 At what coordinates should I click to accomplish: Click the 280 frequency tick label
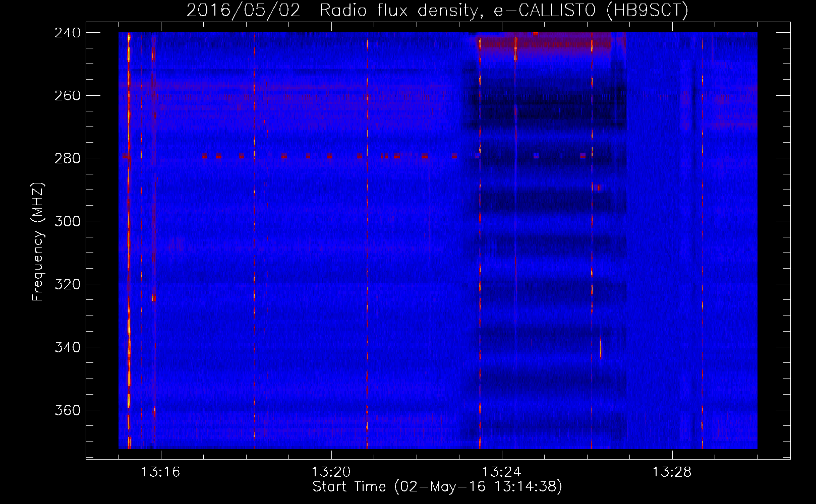[x=68, y=159]
